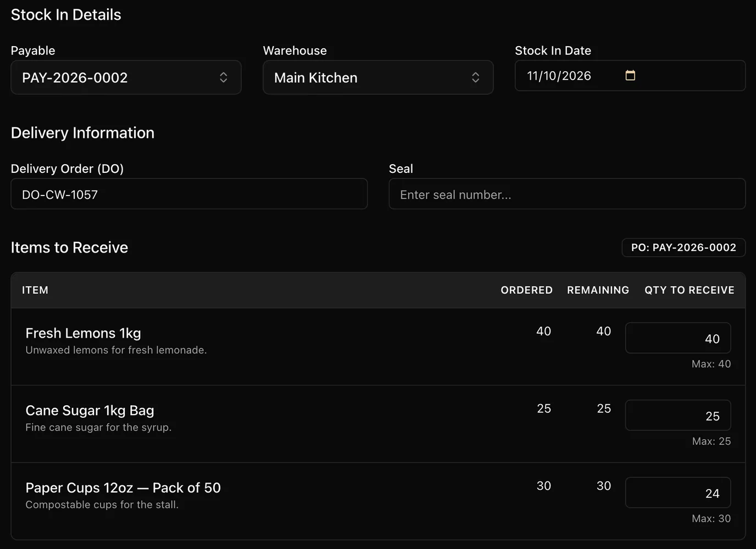
Task: Click the Enter seal number field
Action: (567, 194)
